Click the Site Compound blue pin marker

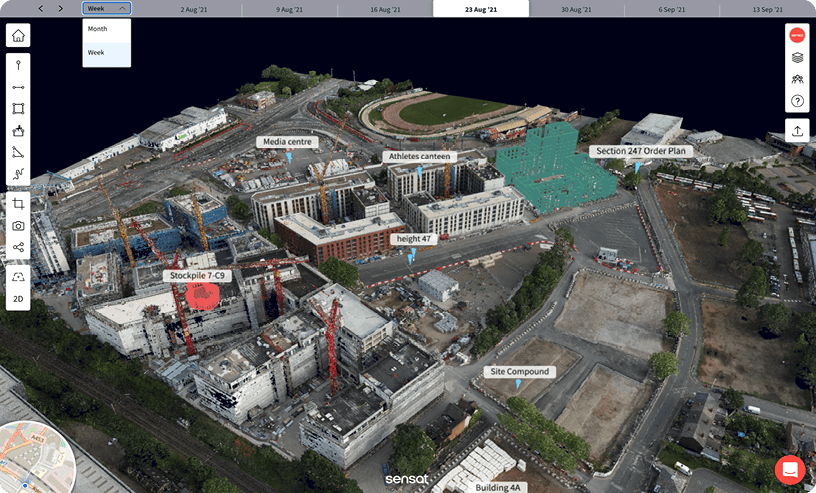518,384
